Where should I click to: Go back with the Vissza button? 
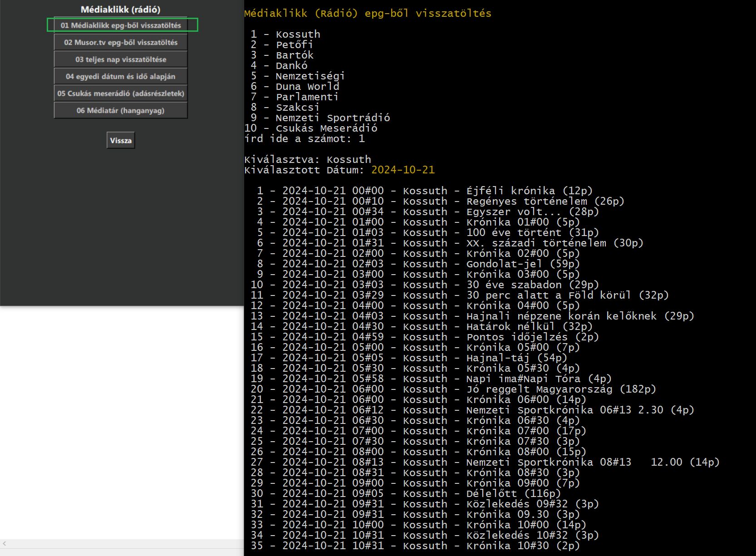tap(121, 140)
